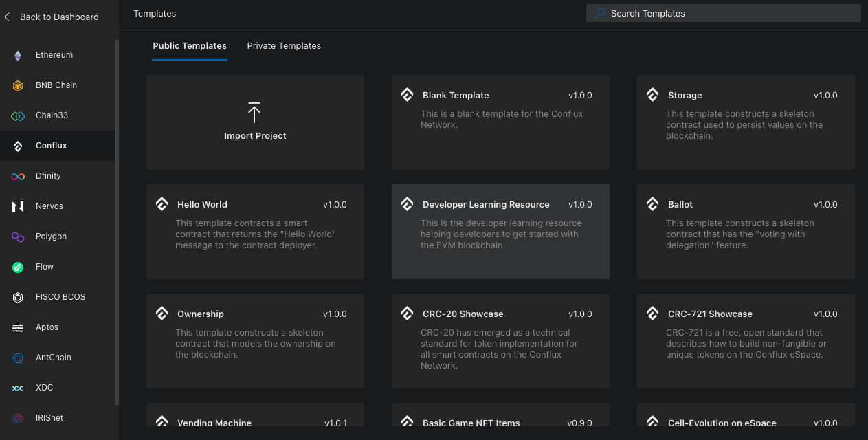868x440 pixels.
Task: Open the CRC-20 Showcase template
Action: 500,340
